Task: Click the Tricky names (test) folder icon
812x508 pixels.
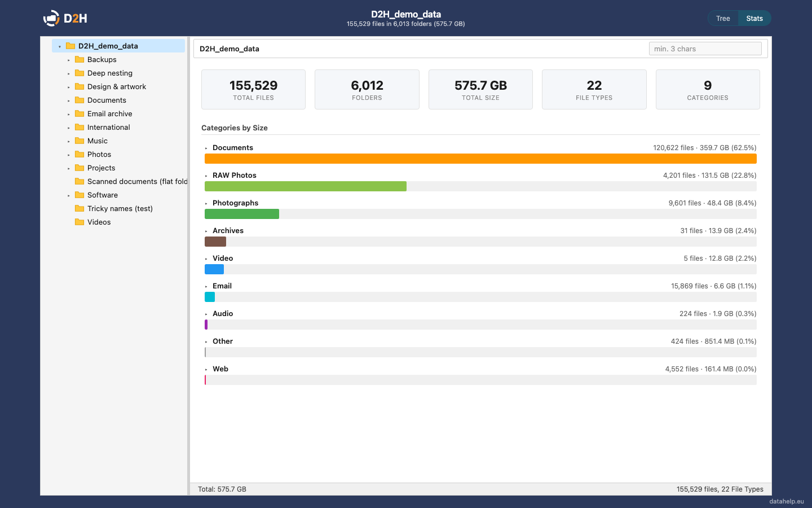Action: (x=80, y=208)
